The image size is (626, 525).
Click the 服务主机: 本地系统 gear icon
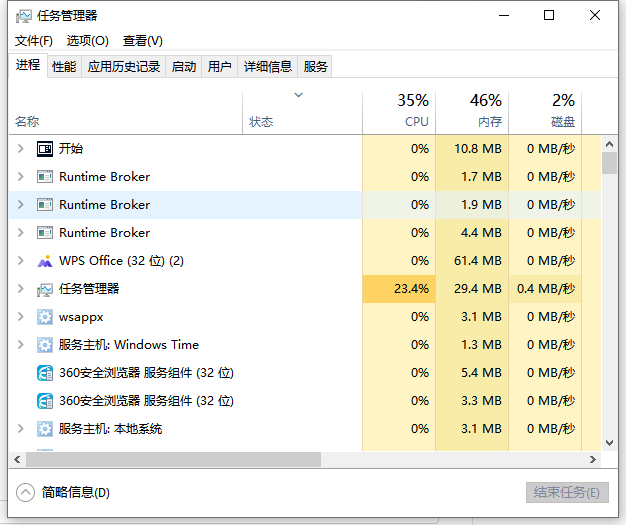45,429
